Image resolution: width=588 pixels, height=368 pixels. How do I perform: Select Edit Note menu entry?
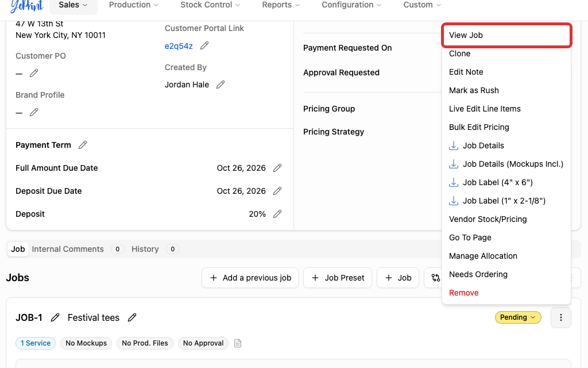[x=506, y=72]
